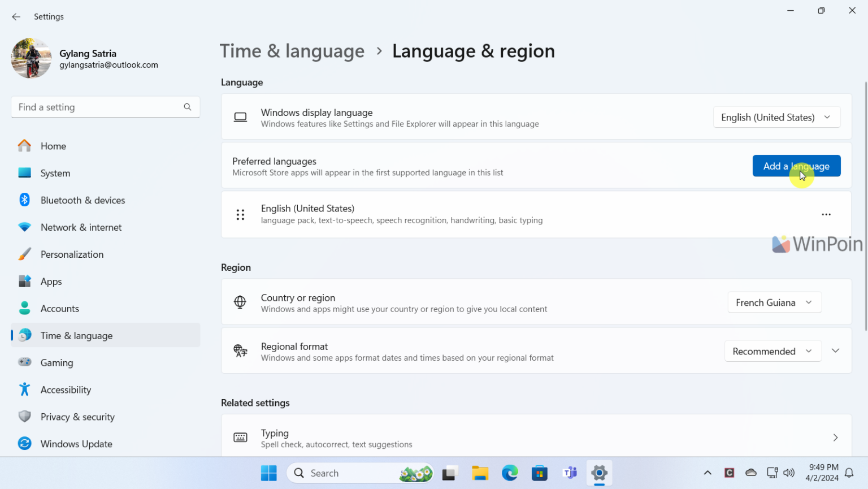Screen dimensions: 868x489
Task: Open more options for English (United States)
Action: pos(826,214)
